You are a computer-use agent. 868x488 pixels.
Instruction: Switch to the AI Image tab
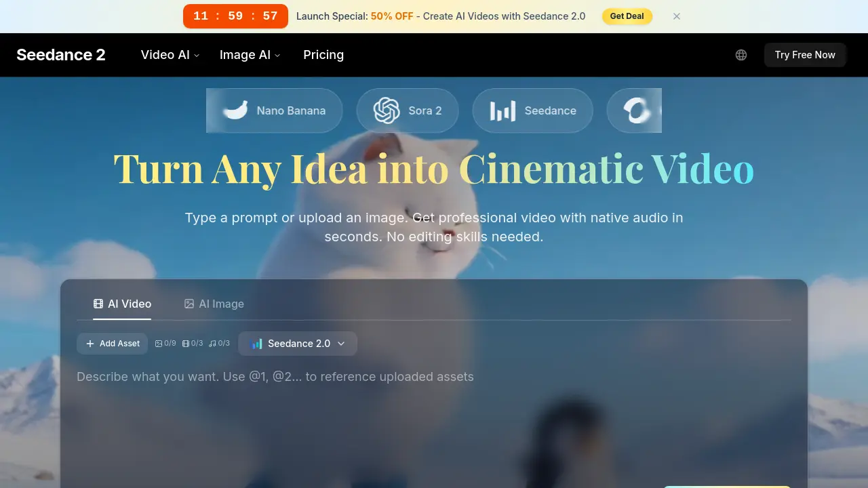tap(214, 304)
